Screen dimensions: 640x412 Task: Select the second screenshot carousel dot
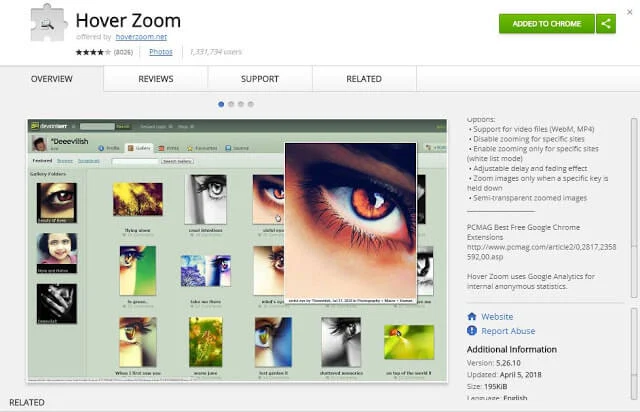231,104
